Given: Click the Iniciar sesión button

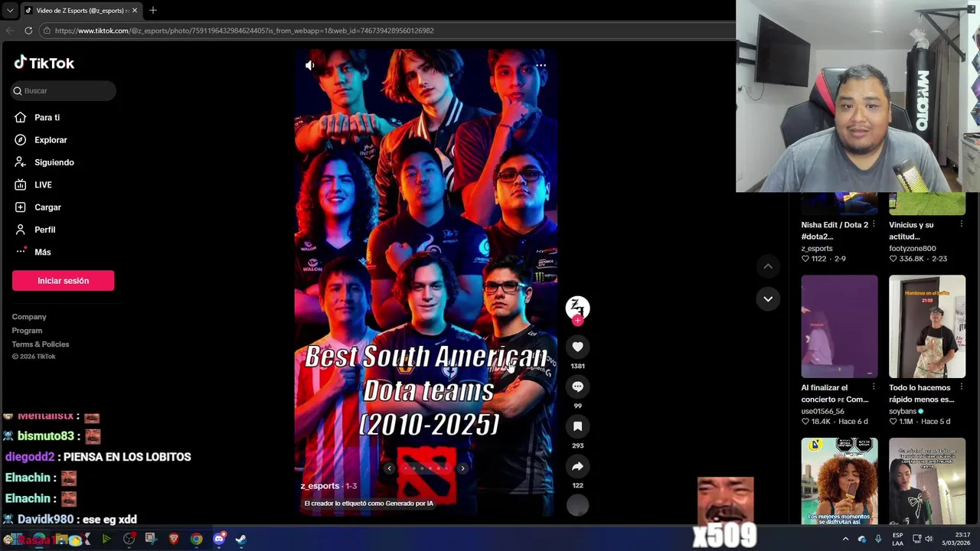Looking at the screenshot, I should [x=63, y=281].
